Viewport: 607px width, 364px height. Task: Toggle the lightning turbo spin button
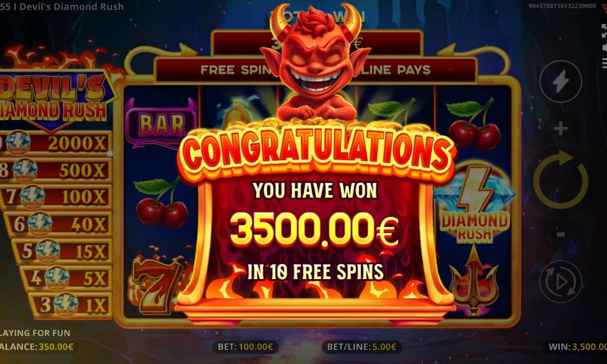[x=560, y=82]
